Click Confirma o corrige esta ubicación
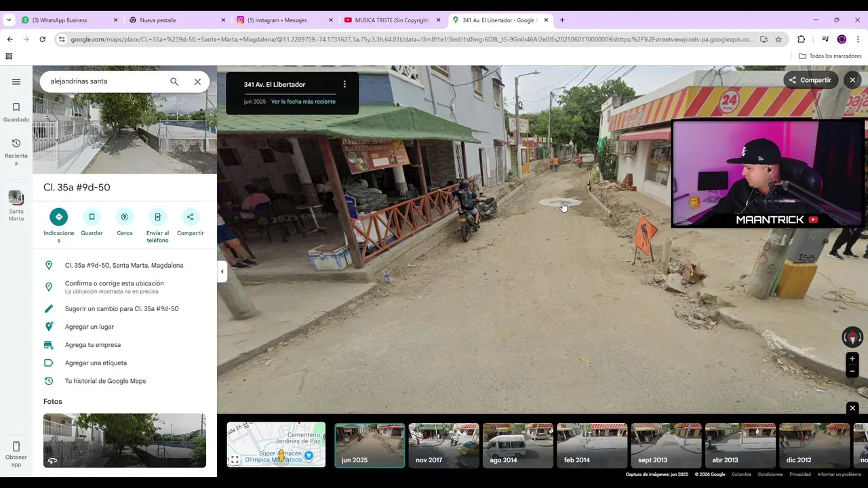The height and width of the screenshot is (488, 868). (125, 287)
